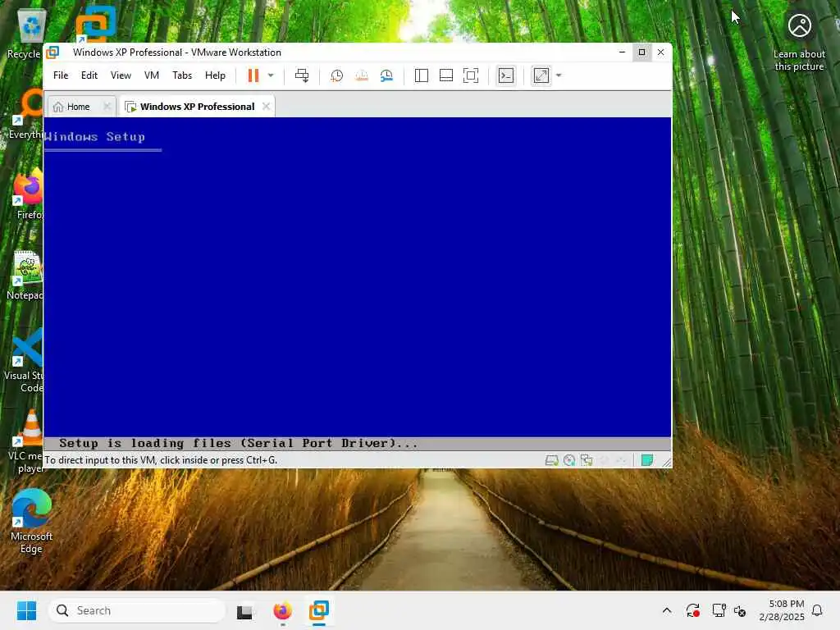Close the Home tab
Image resolution: width=840 pixels, height=630 pixels.
click(107, 106)
